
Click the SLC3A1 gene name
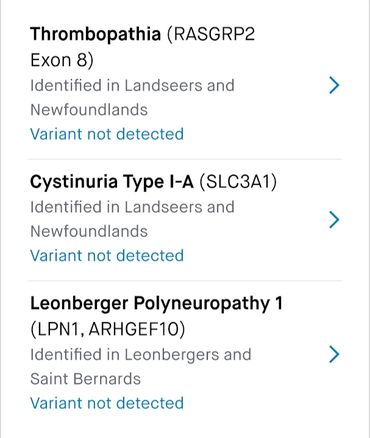click(238, 182)
